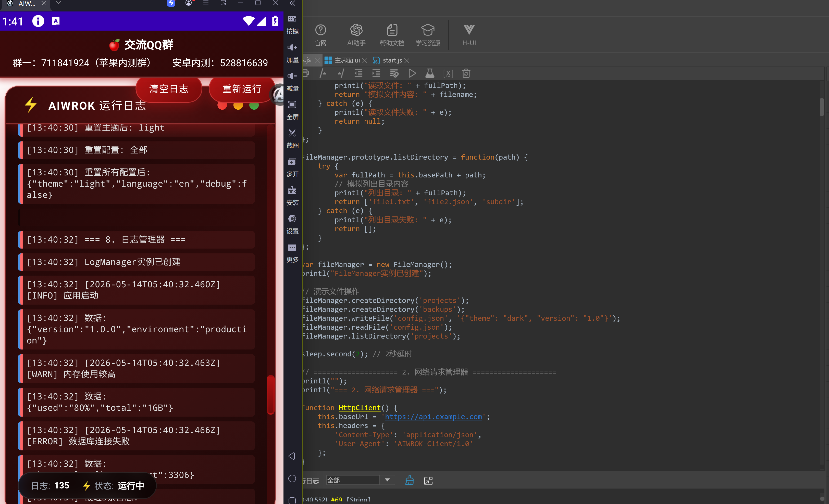The image size is (829, 504).
Task: Increase indent with the indent icon
Action: click(376, 73)
